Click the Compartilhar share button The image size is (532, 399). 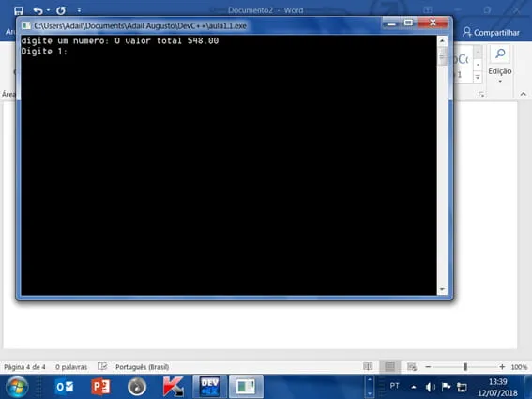point(491,32)
